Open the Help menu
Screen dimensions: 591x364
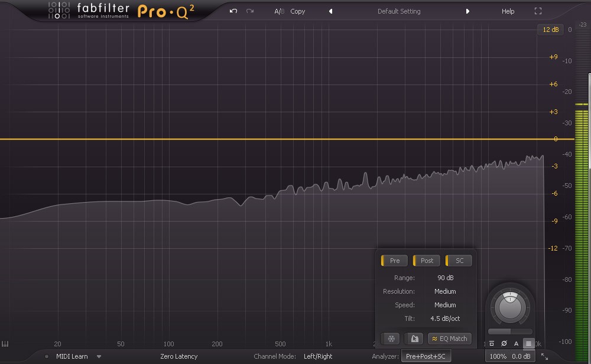point(508,11)
